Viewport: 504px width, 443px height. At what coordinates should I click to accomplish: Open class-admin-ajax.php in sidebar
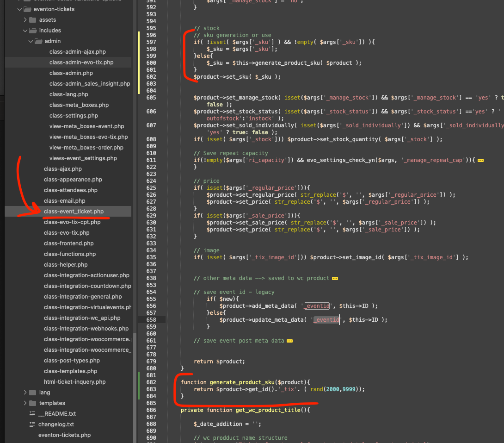[78, 52]
